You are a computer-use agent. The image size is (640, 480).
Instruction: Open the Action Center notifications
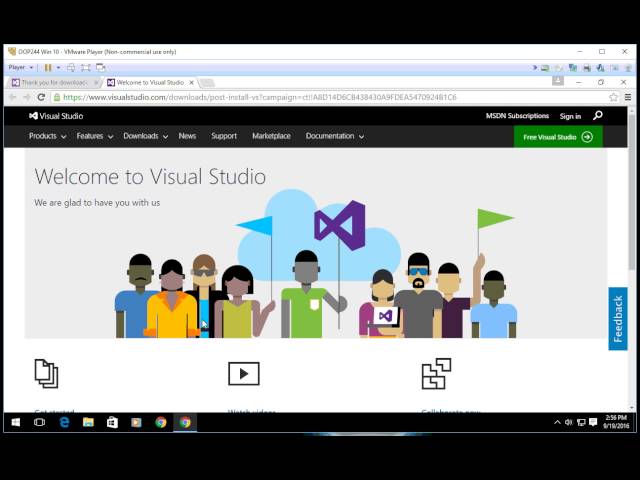pos(593,422)
